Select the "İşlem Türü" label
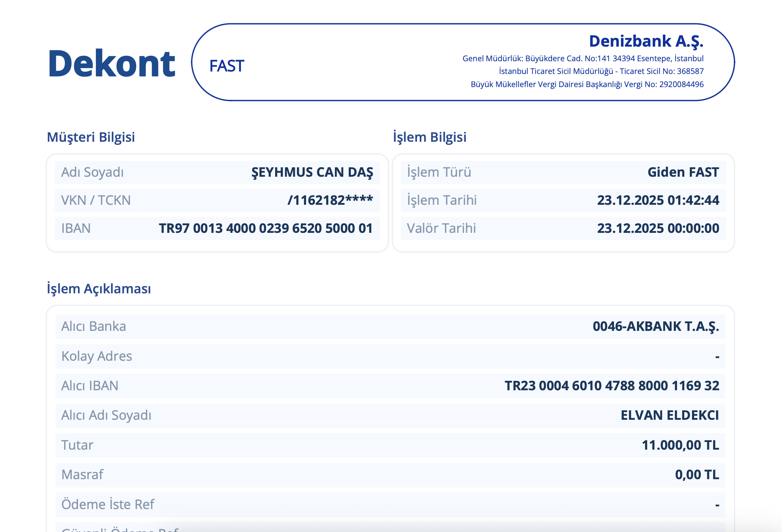 (x=439, y=172)
